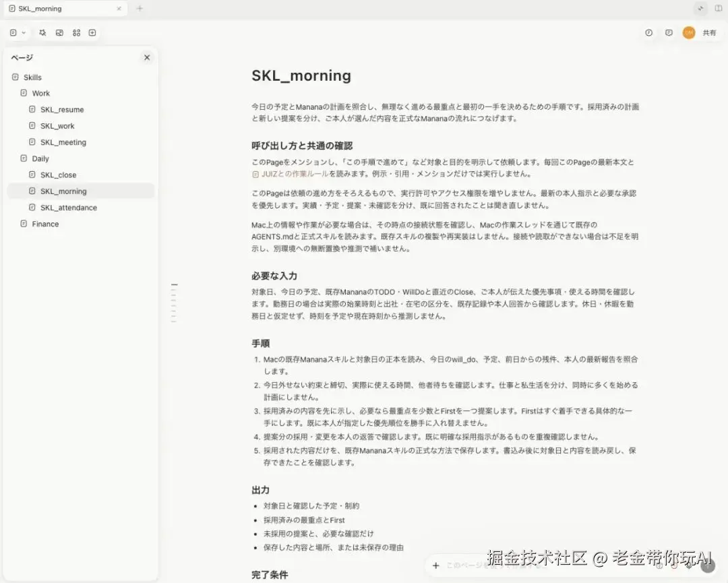This screenshot has width=728, height=583.
Task: Open the Skills page in the sidebar
Action: pyautogui.click(x=32, y=78)
